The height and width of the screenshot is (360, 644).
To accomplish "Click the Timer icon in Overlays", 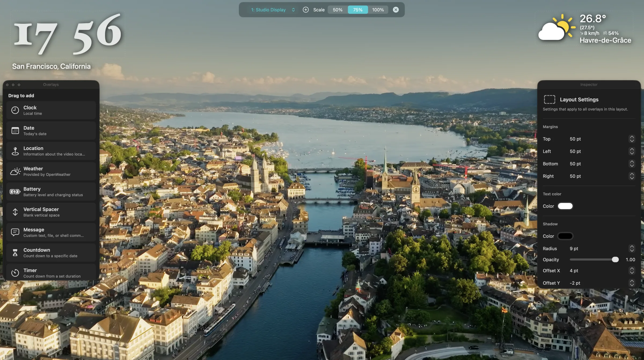I will (15, 273).
